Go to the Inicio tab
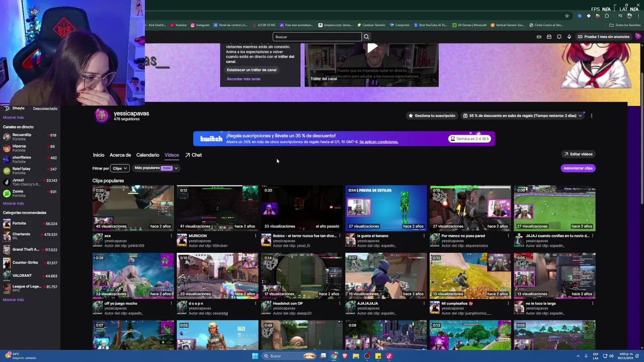 pyautogui.click(x=99, y=155)
